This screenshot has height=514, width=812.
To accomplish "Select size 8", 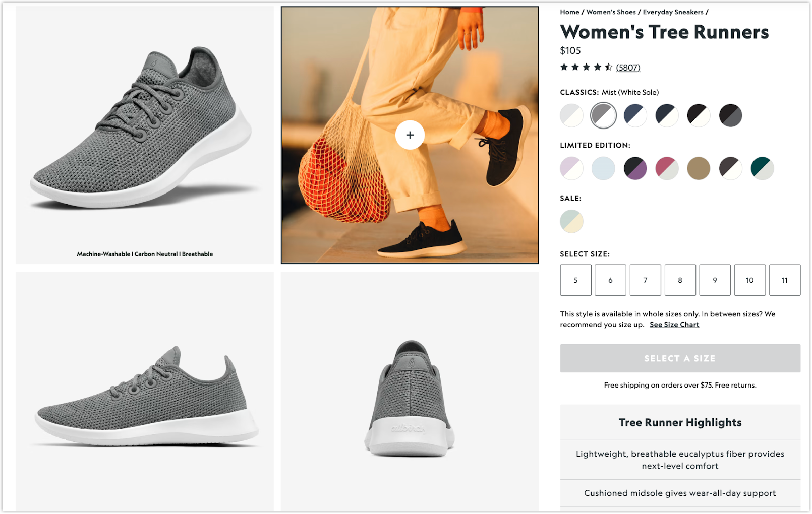I will (x=680, y=280).
